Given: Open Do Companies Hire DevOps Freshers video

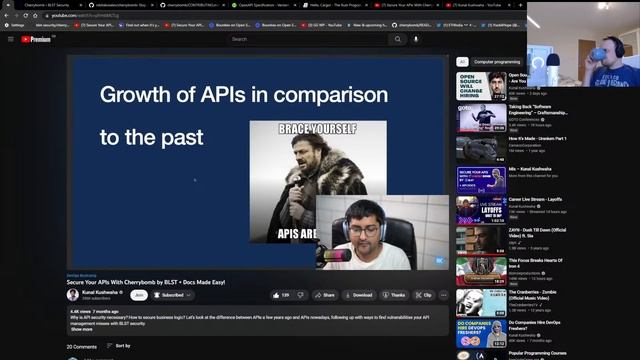Looking at the screenshot, I should [x=535, y=325].
